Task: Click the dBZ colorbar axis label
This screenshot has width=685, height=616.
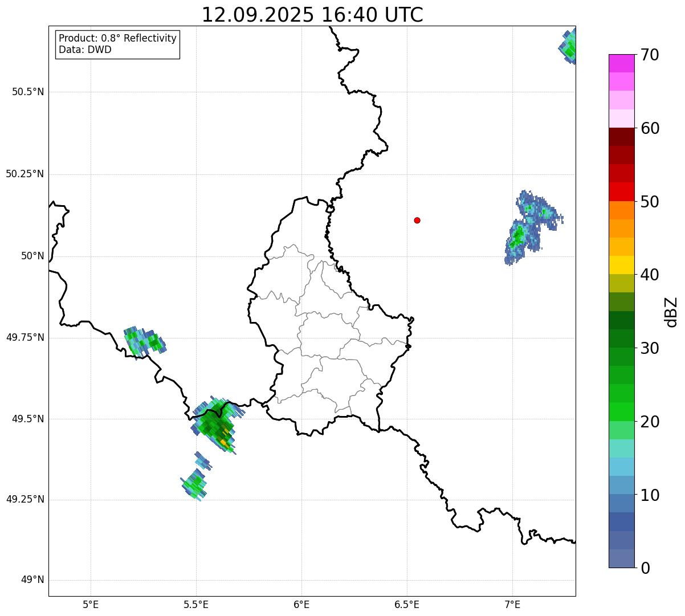Action: [x=671, y=312]
